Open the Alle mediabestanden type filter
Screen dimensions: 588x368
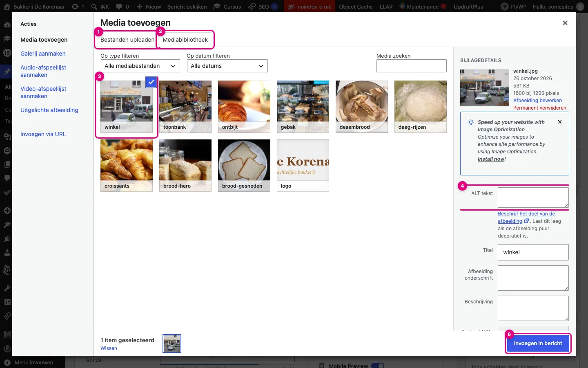coord(140,66)
